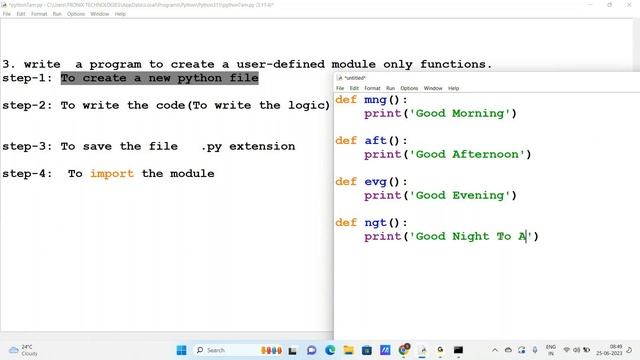Open the black terminal icon on taskbar
The height and width of the screenshot is (360, 640).
coord(458,350)
